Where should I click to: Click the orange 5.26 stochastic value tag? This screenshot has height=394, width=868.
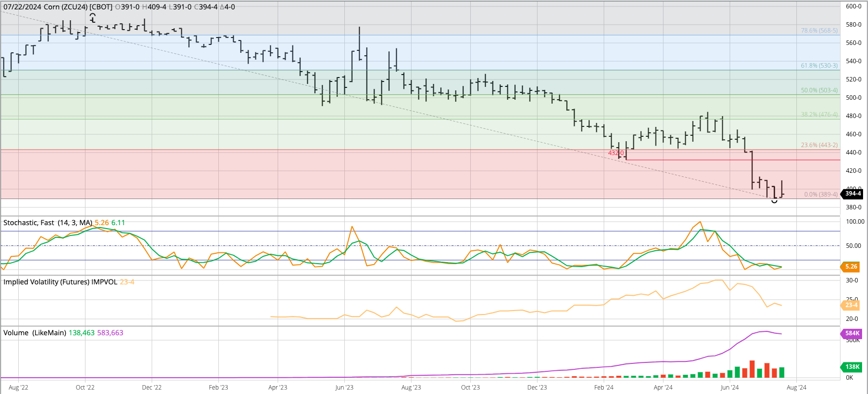click(851, 267)
